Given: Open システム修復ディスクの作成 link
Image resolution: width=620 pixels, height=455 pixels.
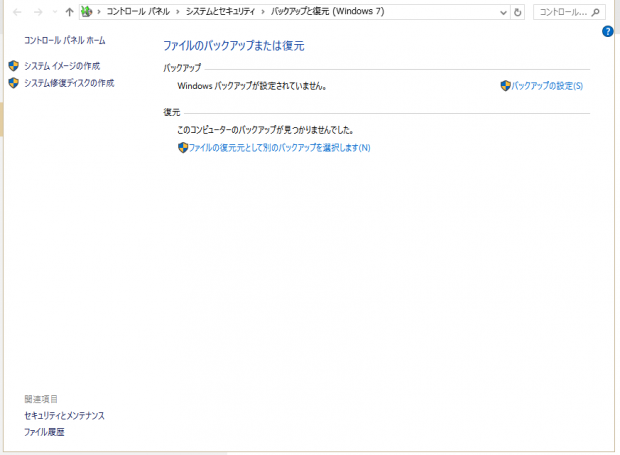Looking at the screenshot, I should click(x=69, y=83).
